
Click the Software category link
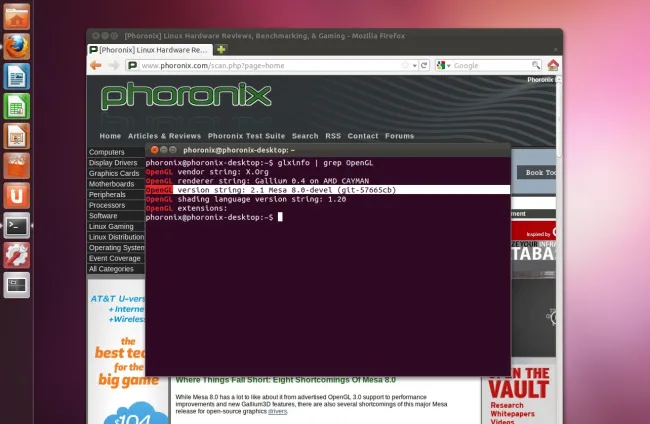[x=103, y=216]
